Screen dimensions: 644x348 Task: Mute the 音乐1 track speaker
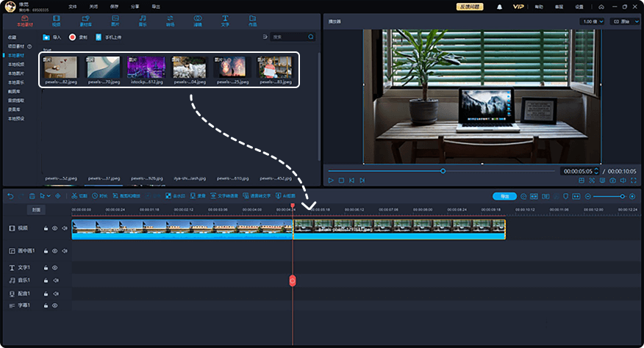(x=54, y=280)
